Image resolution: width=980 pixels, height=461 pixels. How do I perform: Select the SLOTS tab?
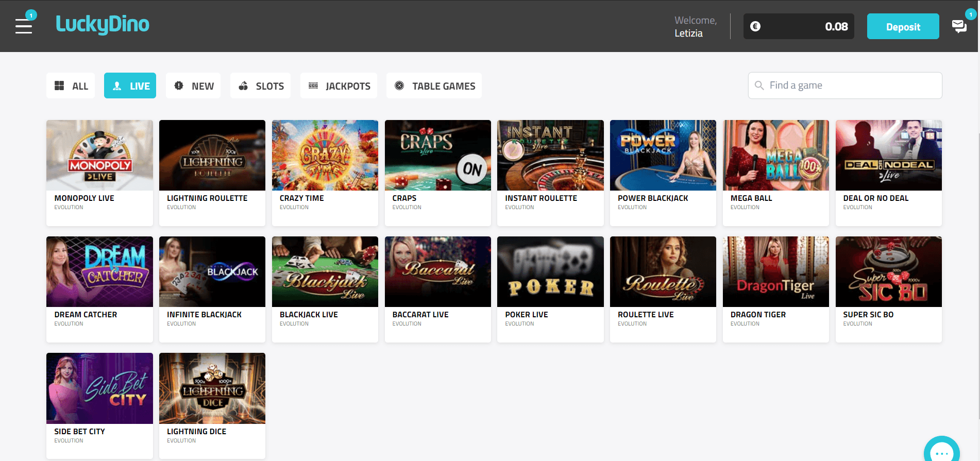tap(261, 86)
